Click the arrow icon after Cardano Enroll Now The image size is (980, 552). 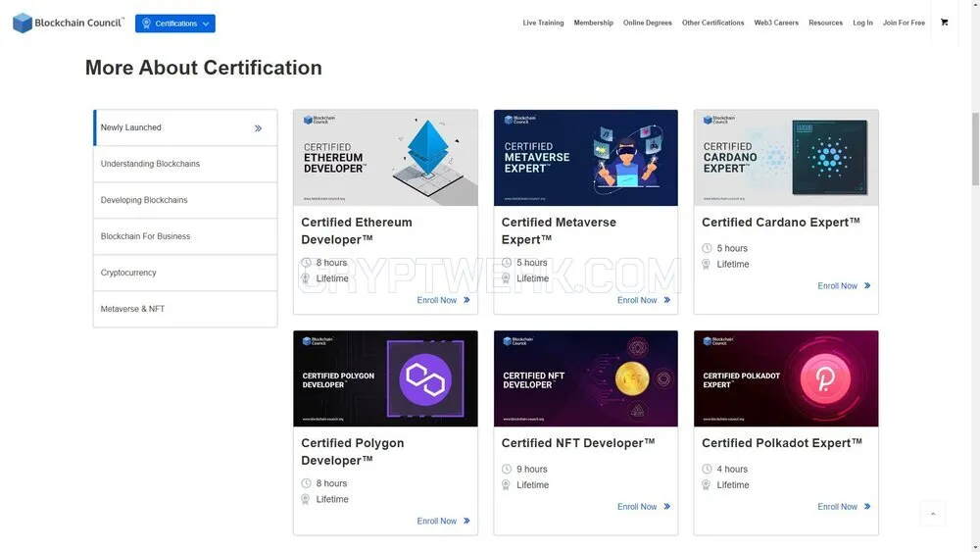pyautogui.click(x=867, y=285)
